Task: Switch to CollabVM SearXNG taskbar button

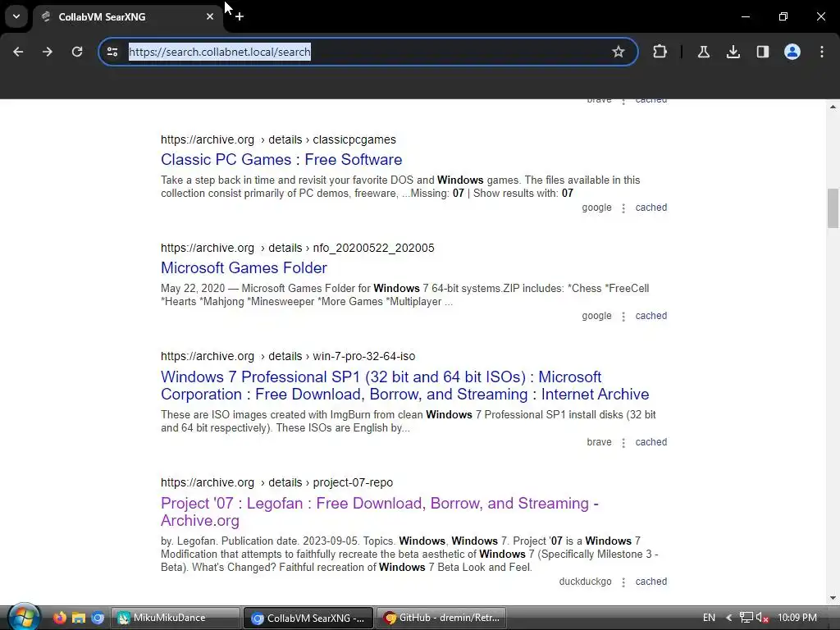Action: point(308,619)
